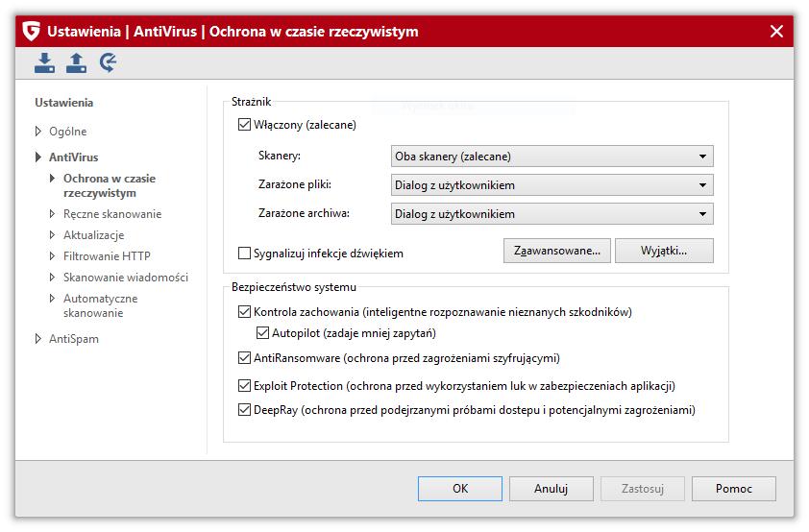
Task: Click the Zarażone pliki: label
Action: pyautogui.click(x=295, y=184)
